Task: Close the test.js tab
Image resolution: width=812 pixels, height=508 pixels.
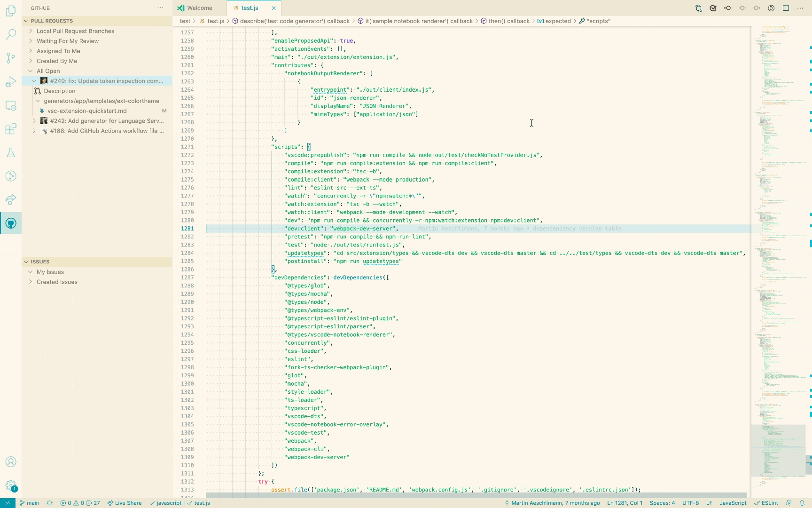Action: [273, 8]
